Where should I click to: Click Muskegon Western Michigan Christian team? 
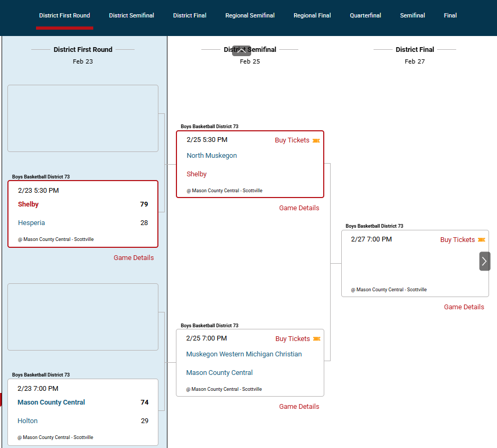[244, 354]
